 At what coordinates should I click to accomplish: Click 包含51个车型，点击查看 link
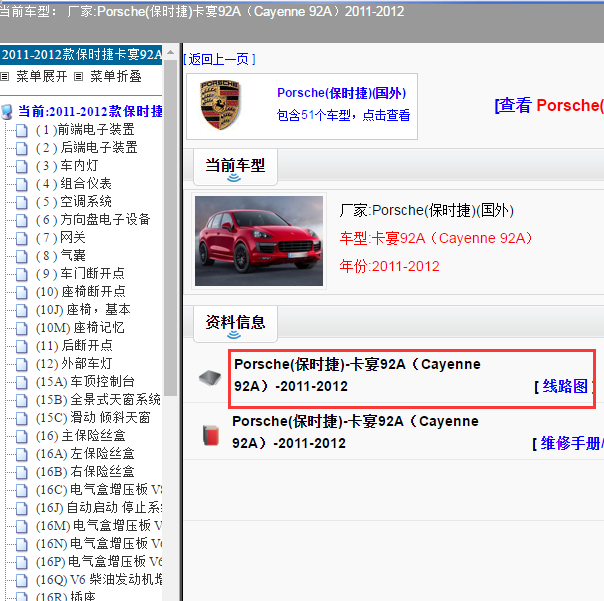coord(343,115)
